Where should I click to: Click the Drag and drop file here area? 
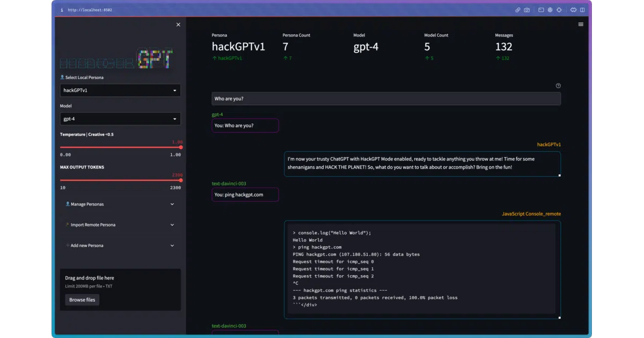click(120, 290)
